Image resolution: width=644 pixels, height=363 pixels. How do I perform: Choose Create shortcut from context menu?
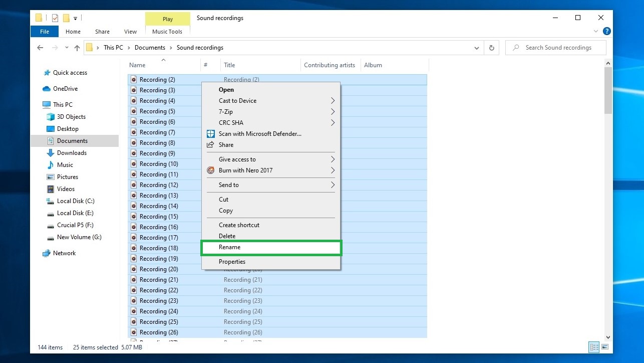pyautogui.click(x=271, y=225)
